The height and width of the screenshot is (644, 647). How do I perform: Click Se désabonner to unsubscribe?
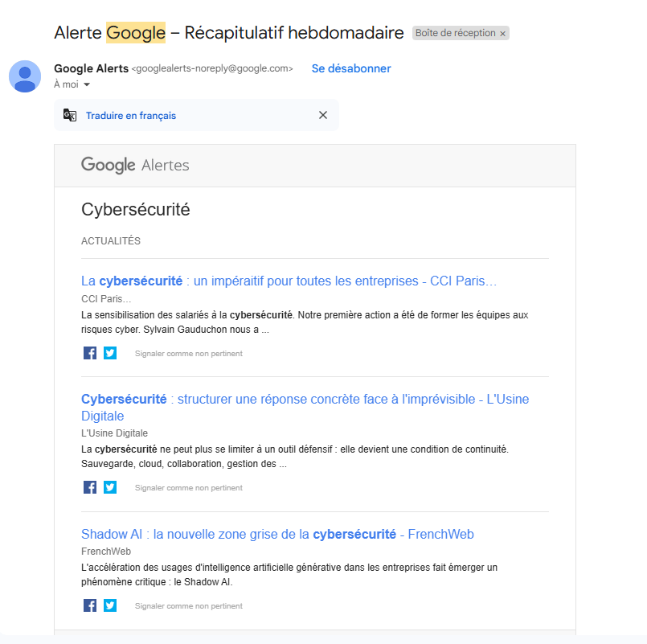click(351, 68)
